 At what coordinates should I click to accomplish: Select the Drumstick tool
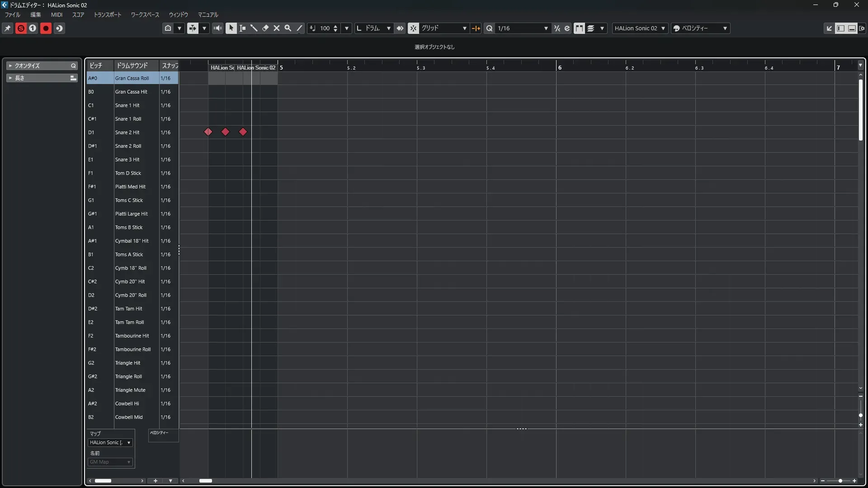(x=254, y=28)
